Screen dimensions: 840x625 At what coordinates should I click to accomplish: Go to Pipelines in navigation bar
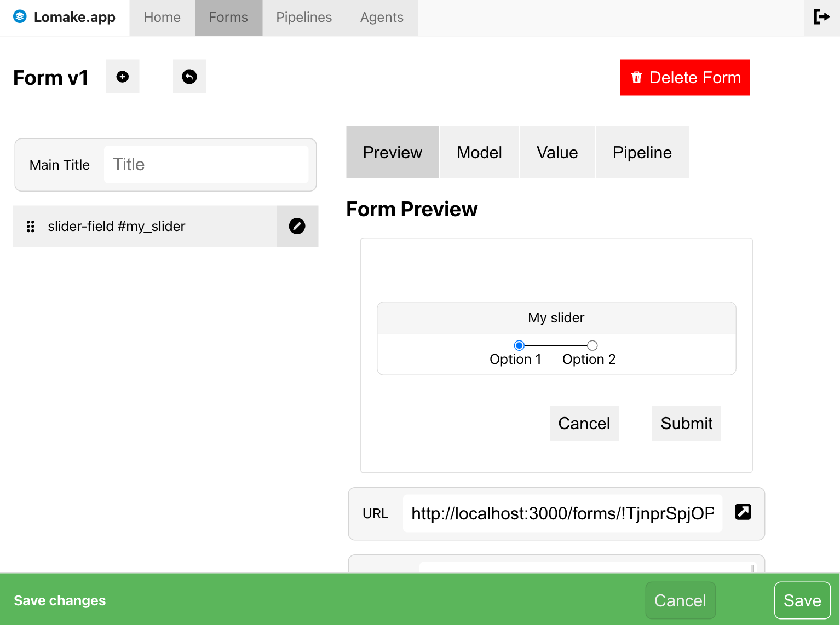pos(304,18)
